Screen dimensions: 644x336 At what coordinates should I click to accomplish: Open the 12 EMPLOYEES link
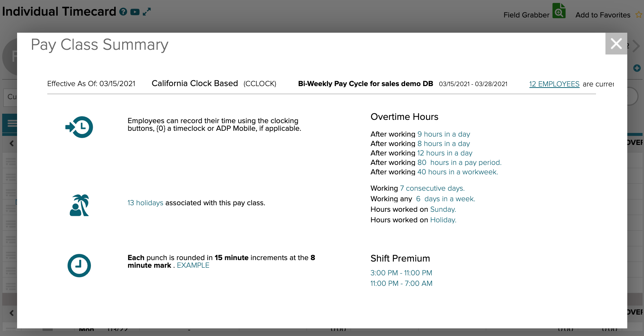pos(554,84)
